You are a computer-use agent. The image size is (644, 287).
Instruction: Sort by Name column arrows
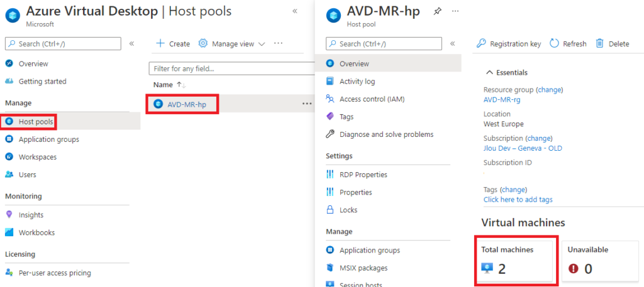click(181, 85)
